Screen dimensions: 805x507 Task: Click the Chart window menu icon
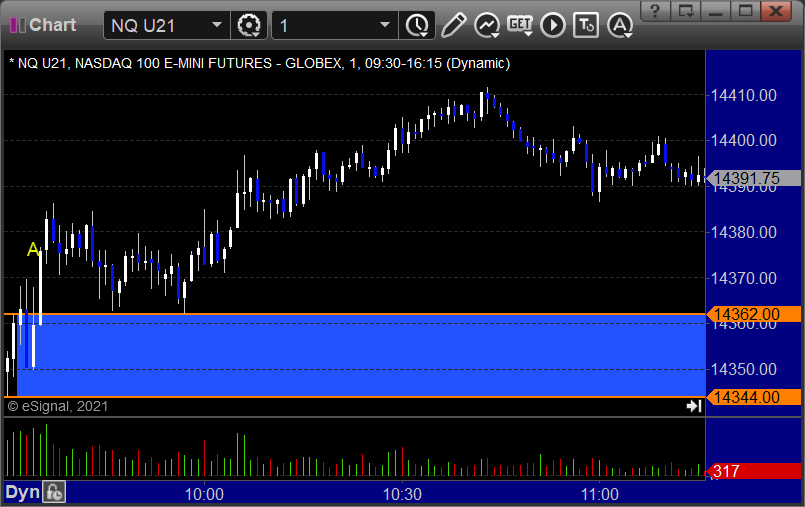point(17,25)
